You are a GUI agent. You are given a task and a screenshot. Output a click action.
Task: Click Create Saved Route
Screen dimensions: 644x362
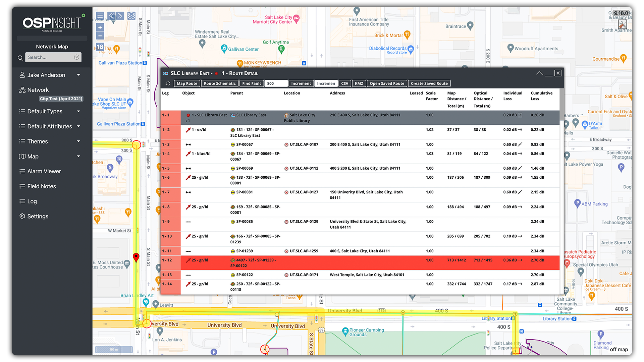(429, 83)
